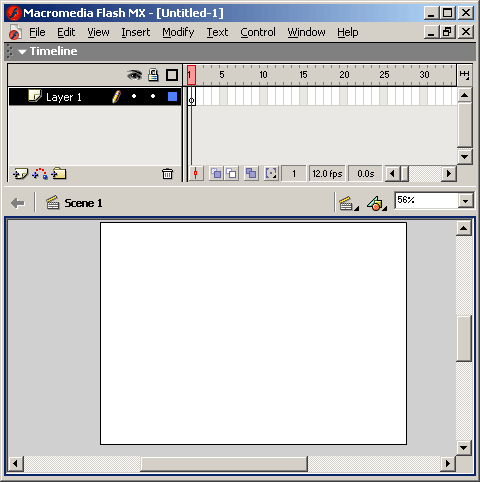Screen dimensions: 480x482
Task: Open the File menu
Action: click(37, 32)
